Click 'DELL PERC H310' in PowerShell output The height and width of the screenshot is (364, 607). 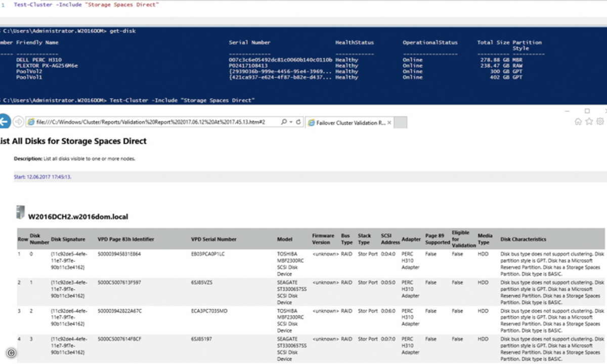(x=38, y=60)
